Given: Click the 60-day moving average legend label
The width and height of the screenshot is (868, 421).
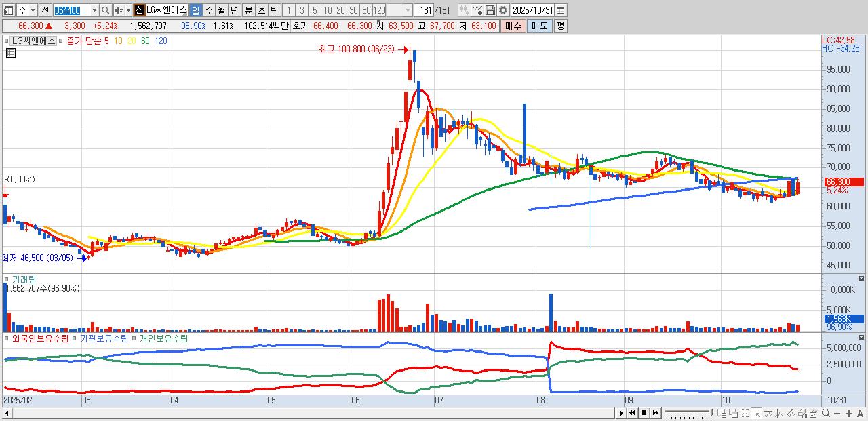Looking at the screenshot, I should click(x=145, y=41).
